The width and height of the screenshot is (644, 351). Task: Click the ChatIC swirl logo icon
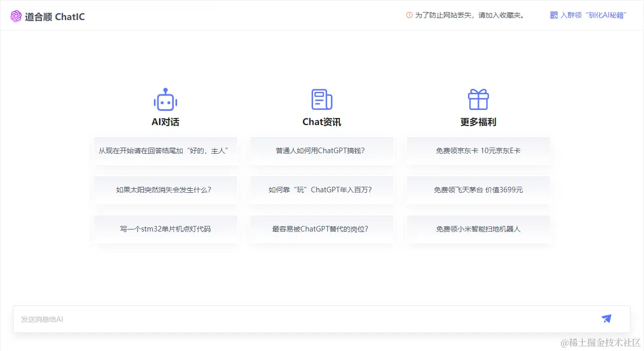click(x=16, y=16)
